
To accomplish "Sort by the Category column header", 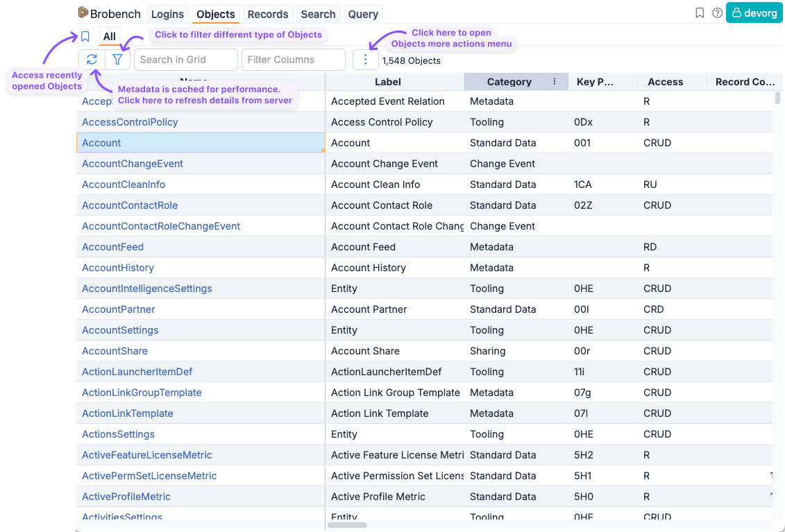I will [509, 82].
